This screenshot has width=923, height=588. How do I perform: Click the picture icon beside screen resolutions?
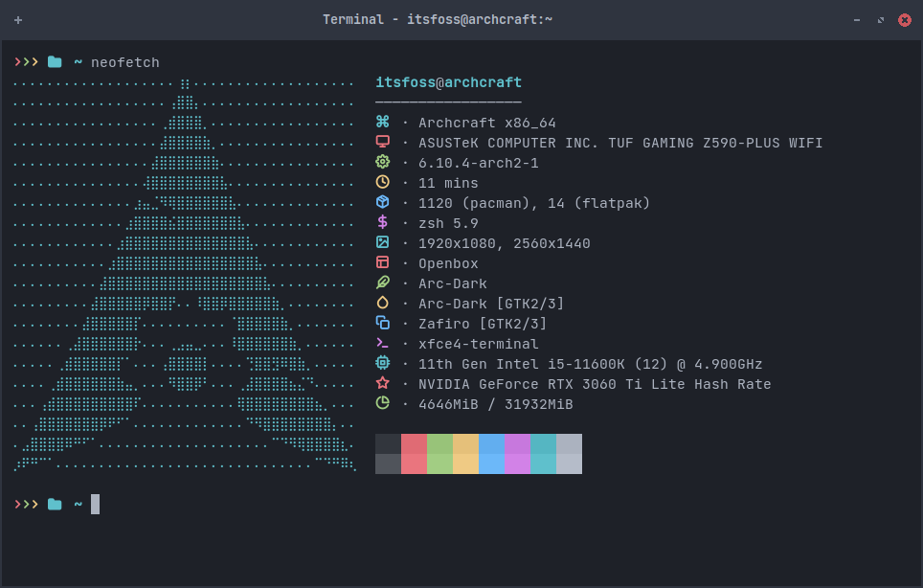tap(383, 242)
